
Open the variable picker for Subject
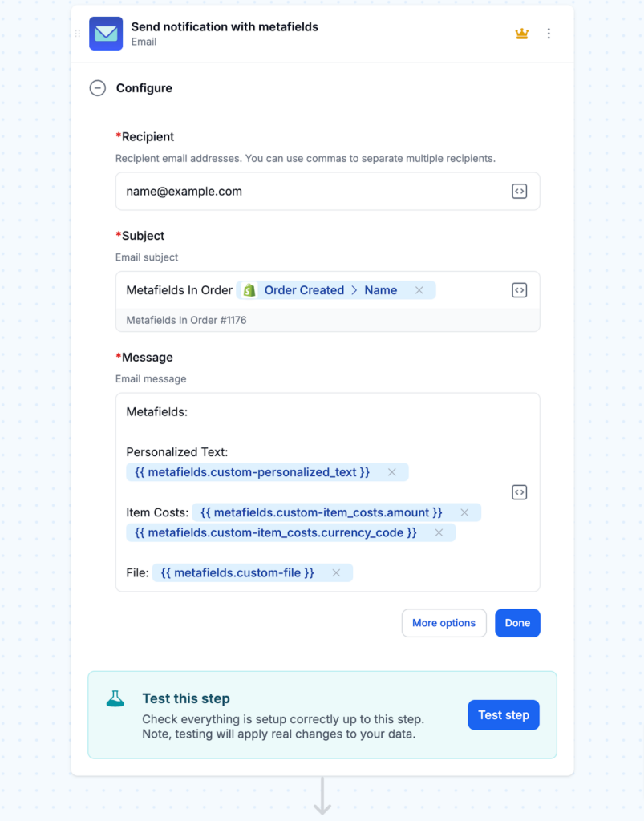[519, 290]
